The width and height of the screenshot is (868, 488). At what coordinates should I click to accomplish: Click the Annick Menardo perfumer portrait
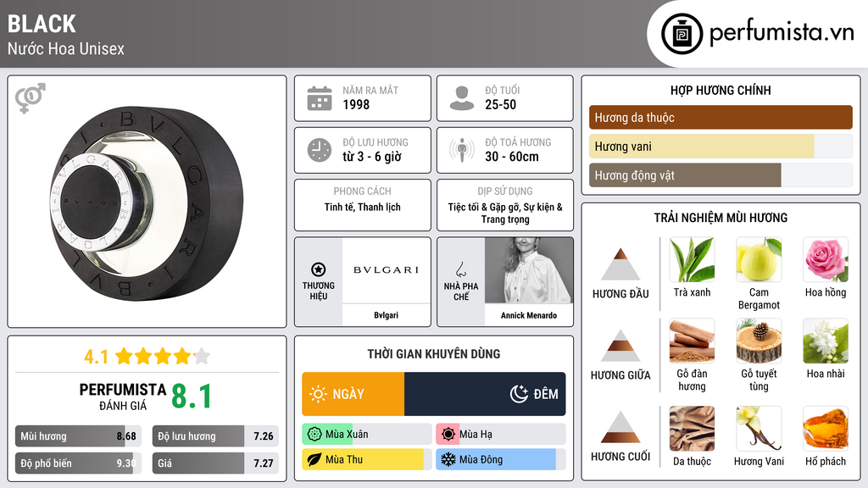529,270
